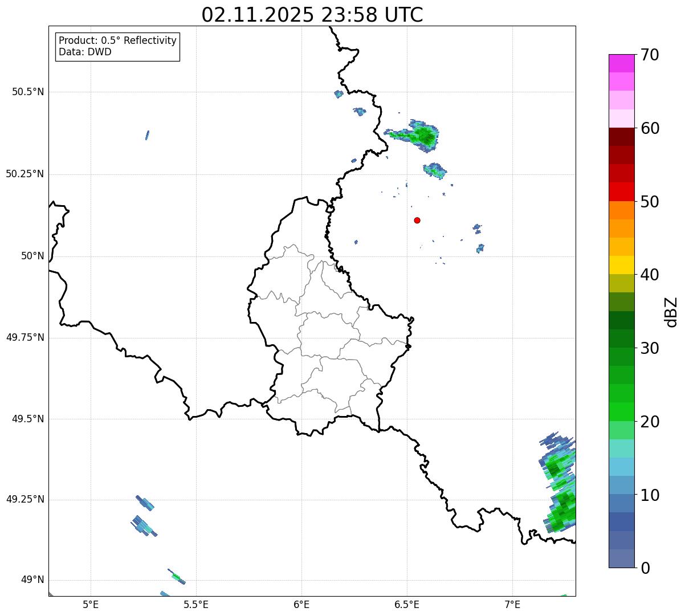This screenshot has width=685, height=616.
Task: Click the colorbar tick label "10"
Action: tap(649, 495)
